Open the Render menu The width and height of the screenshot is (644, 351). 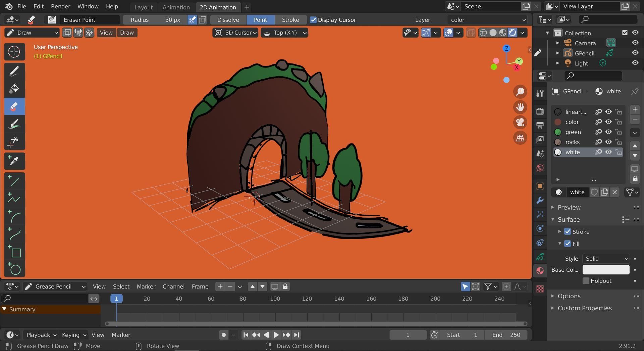(60, 6)
